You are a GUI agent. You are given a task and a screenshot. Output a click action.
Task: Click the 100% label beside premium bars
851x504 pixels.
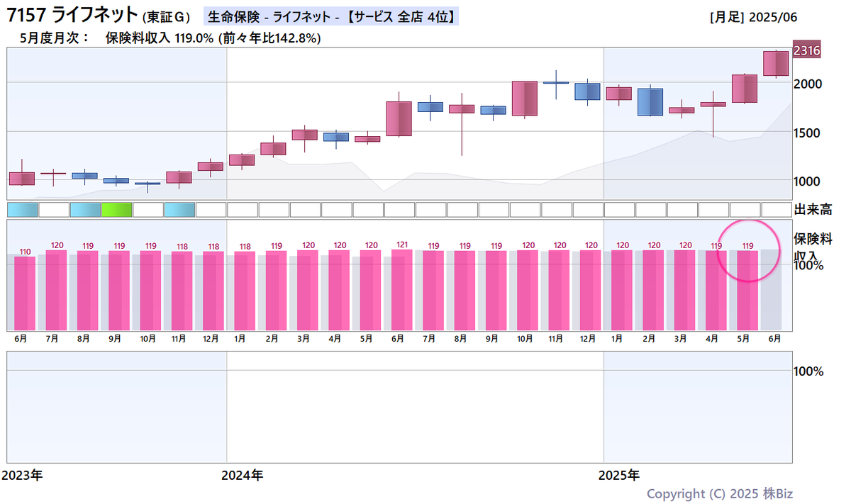pos(809,265)
